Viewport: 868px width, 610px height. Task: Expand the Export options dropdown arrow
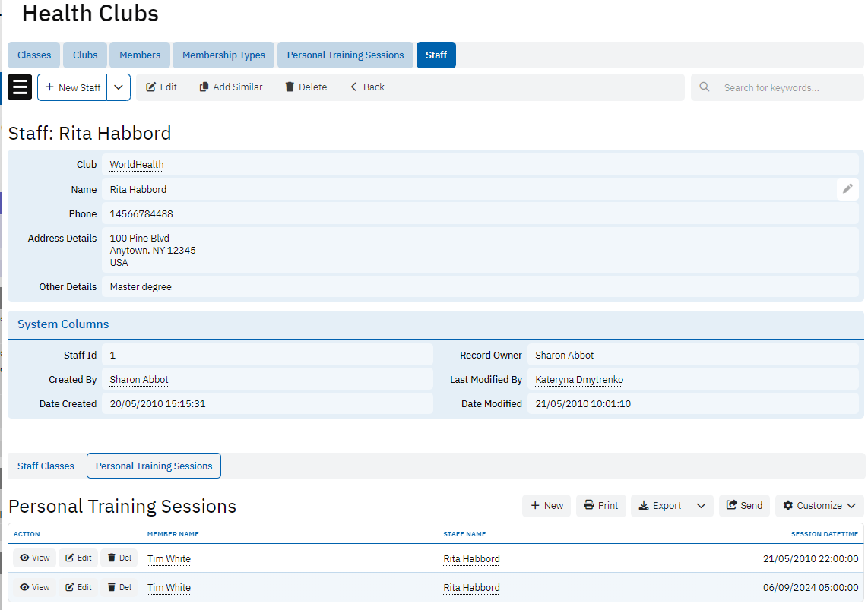tap(701, 506)
